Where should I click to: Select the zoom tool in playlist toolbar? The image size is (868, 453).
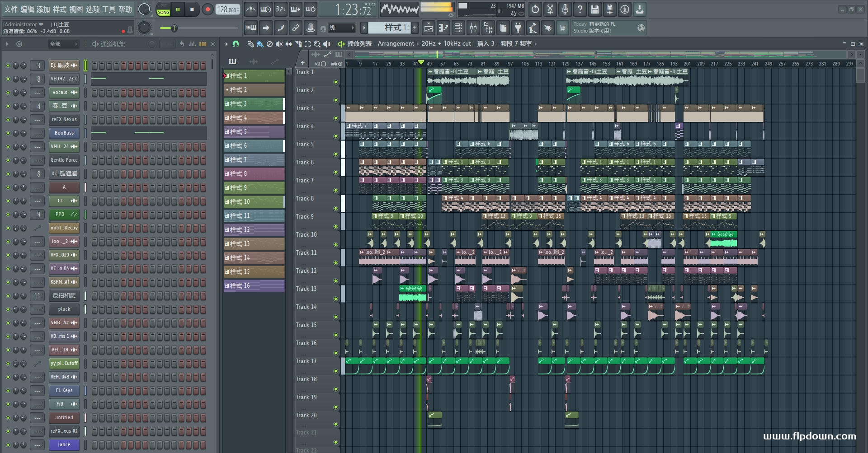tap(317, 44)
